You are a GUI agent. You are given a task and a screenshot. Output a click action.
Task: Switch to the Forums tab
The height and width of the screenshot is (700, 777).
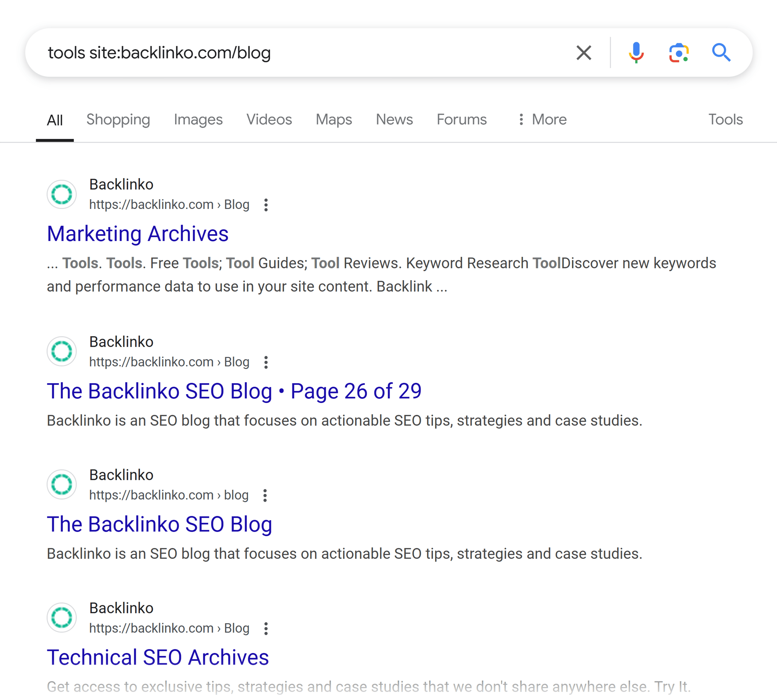coord(461,120)
